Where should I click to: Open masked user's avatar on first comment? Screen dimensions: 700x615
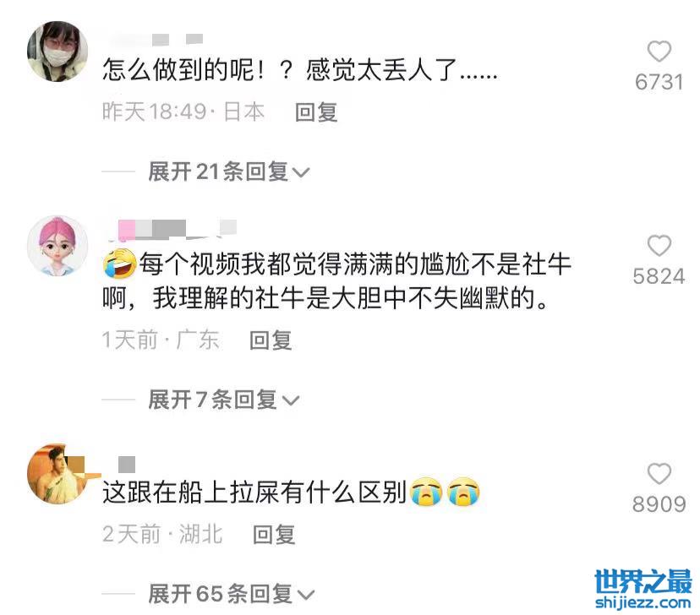(x=57, y=52)
